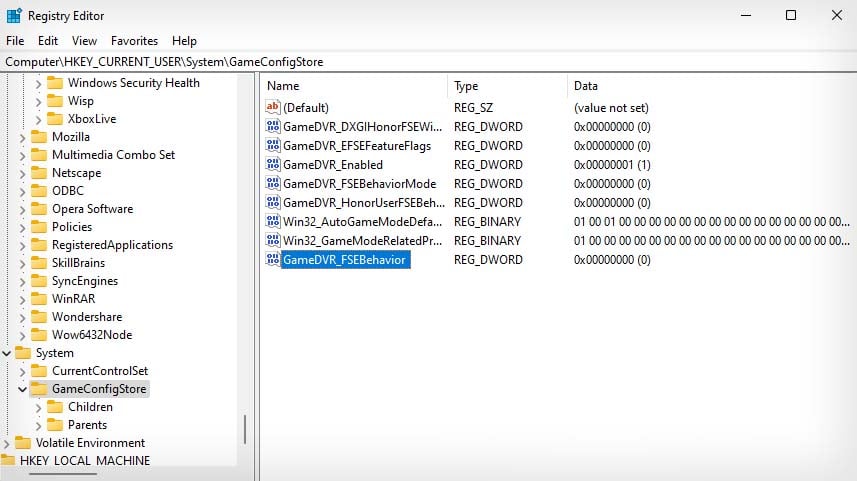
Task: Click the Windows Security Health folder icon
Action: (x=55, y=83)
